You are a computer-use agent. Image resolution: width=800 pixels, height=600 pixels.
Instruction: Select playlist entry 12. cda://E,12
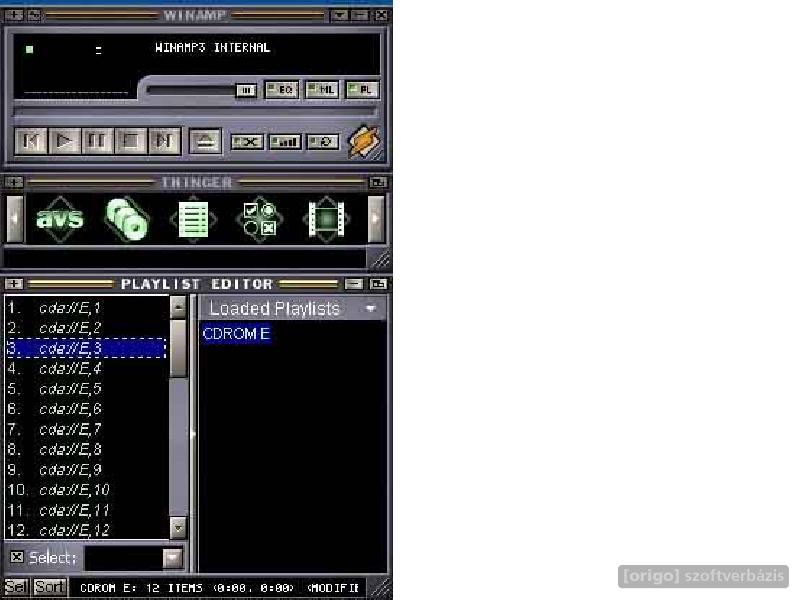coord(87,530)
